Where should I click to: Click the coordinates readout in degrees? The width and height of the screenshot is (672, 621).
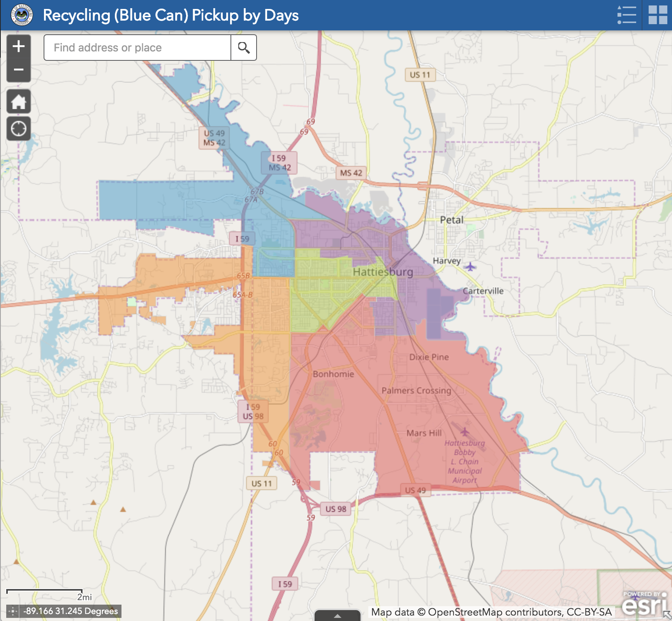[x=70, y=611]
